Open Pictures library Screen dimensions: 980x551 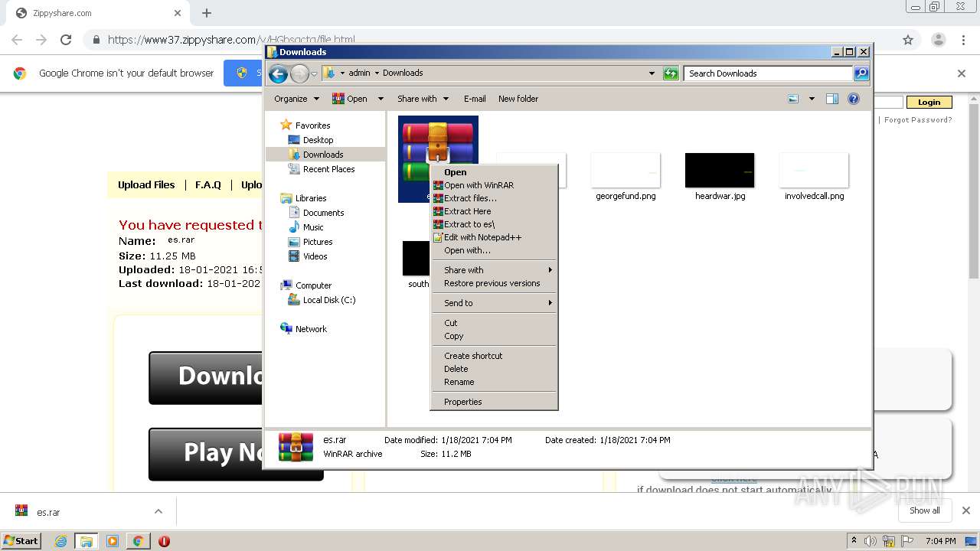point(317,242)
